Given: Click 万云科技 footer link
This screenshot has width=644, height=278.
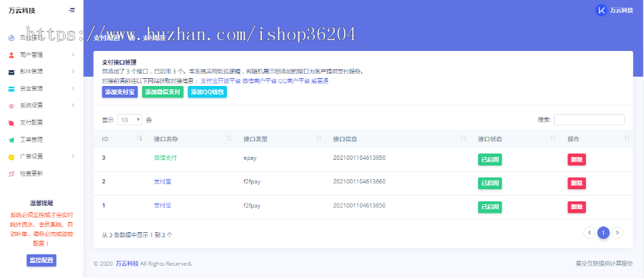Looking at the screenshot, I should pos(127,263).
